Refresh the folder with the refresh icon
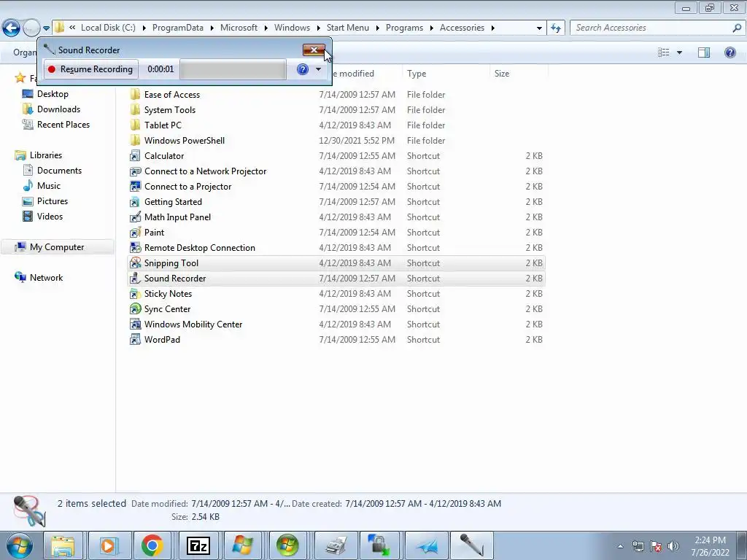The width and height of the screenshot is (747, 560). (556, 28)
